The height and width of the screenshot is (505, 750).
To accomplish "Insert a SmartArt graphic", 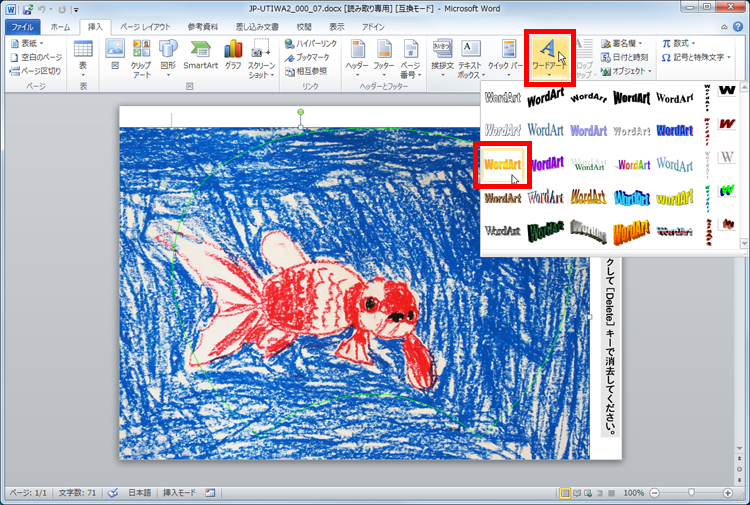I will pyautogui.click(x=200, y=55).
